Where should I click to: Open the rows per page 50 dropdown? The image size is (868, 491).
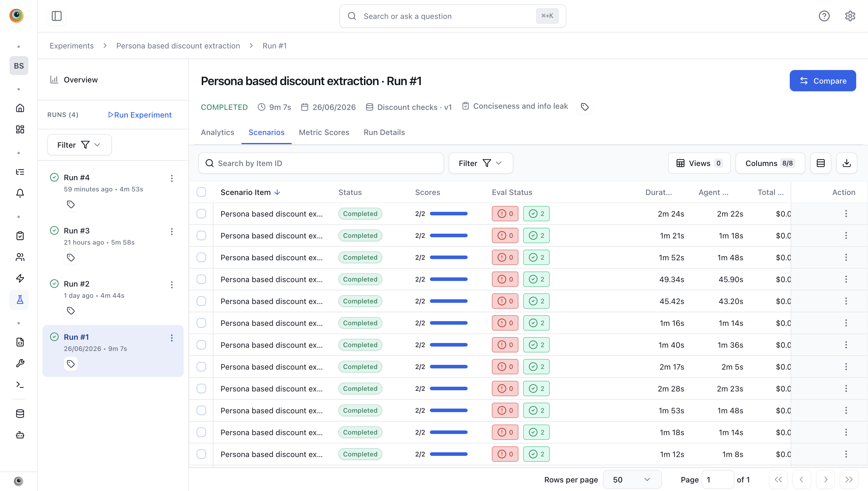tap(632, 479)
